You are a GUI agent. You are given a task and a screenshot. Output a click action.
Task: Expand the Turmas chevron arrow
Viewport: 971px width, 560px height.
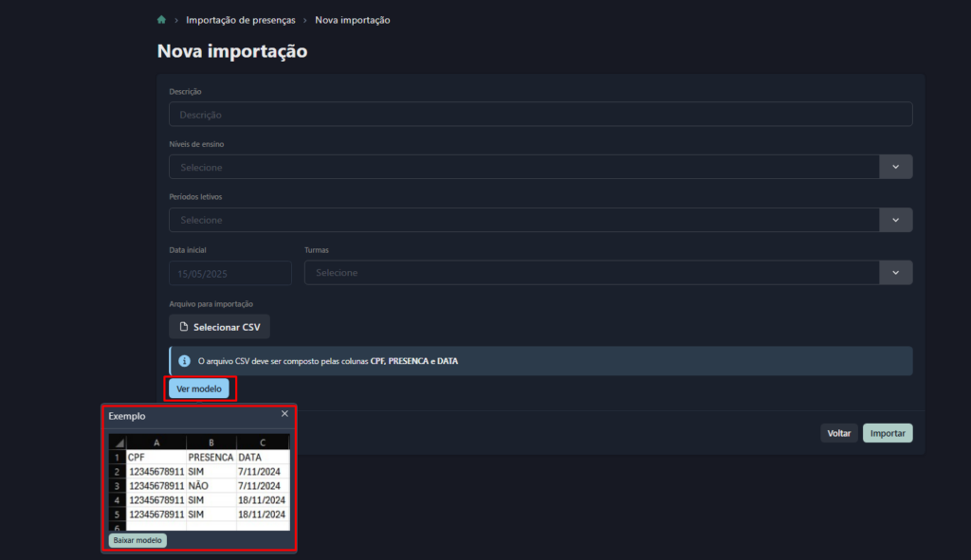tap(895, 273)
